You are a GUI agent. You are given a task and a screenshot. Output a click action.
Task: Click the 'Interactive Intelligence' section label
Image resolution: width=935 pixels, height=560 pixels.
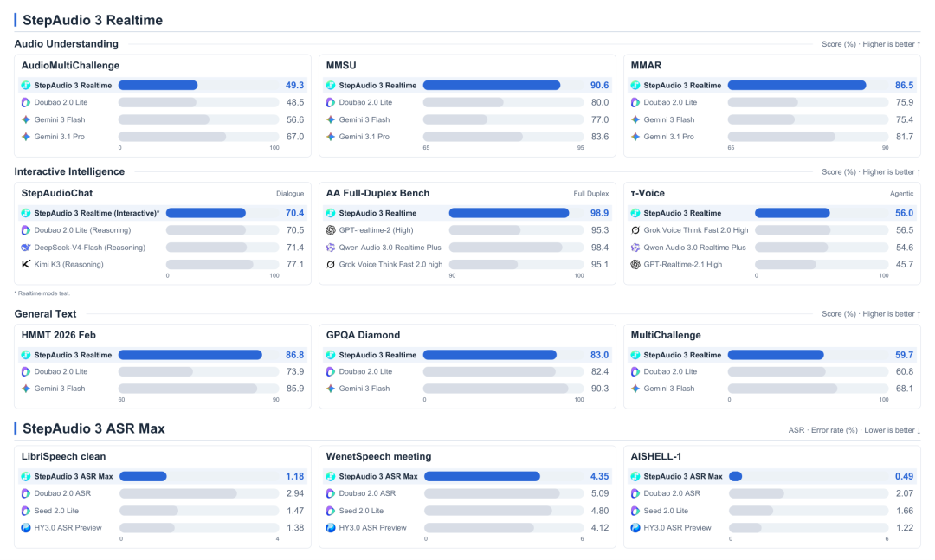click(70, 171)
